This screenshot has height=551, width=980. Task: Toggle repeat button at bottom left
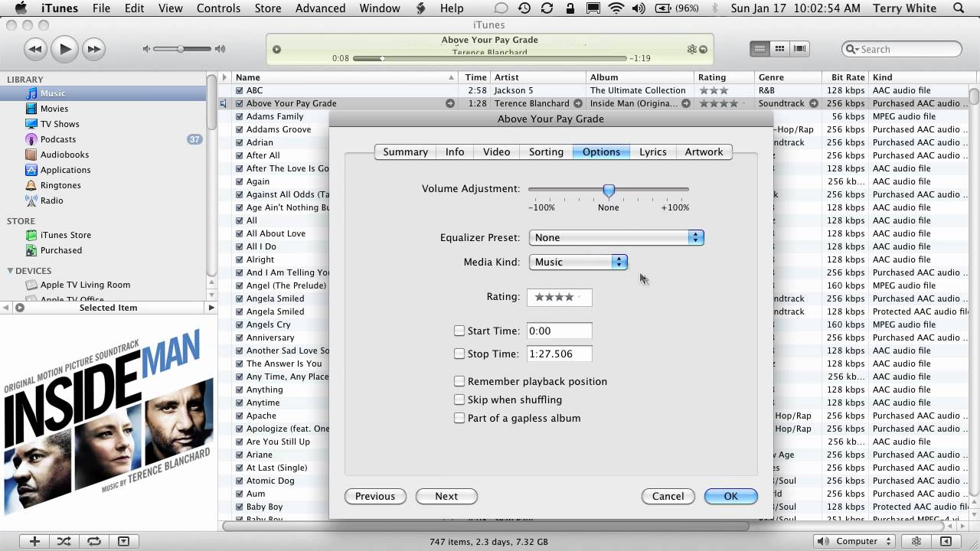tap(94, 541)
